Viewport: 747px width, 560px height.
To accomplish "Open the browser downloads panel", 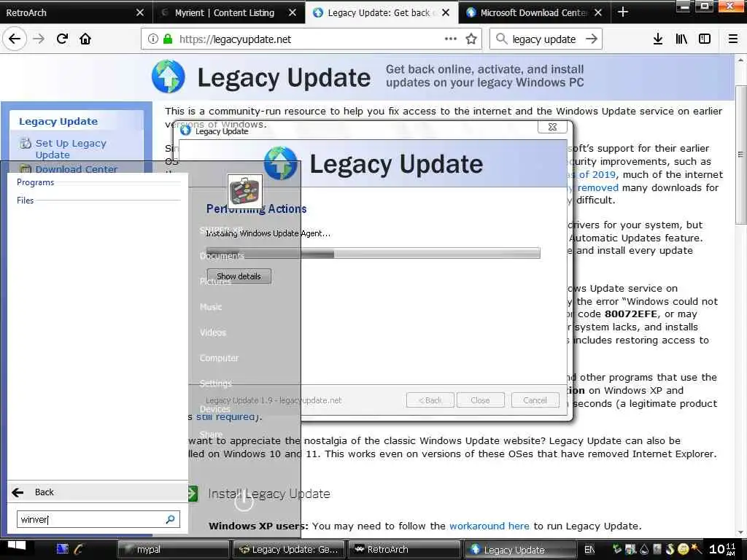I will coord(658,39).
